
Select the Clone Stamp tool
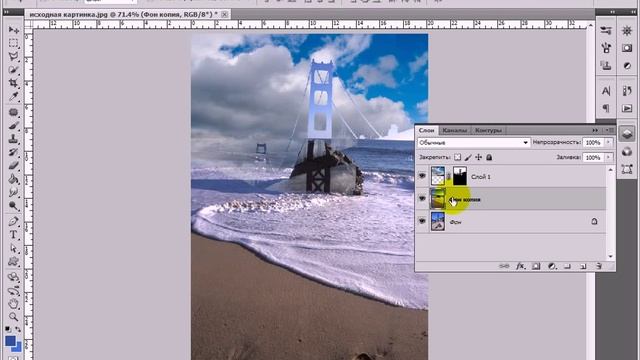[x=13, y=139]
